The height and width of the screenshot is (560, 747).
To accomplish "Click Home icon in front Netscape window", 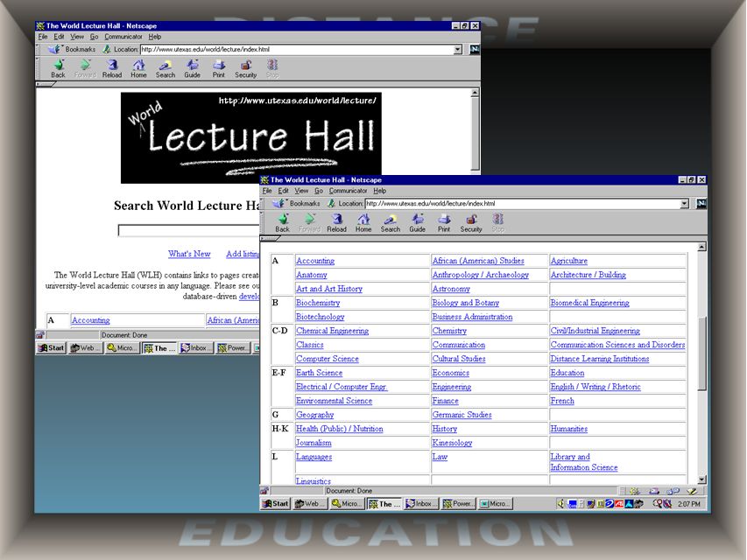I will 363,222.
